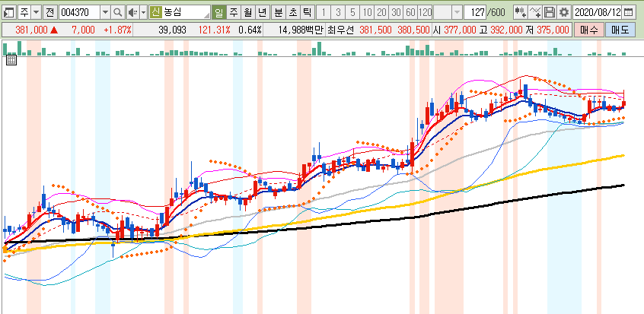Expand the 주 market type dropdown

coord(36,12)
